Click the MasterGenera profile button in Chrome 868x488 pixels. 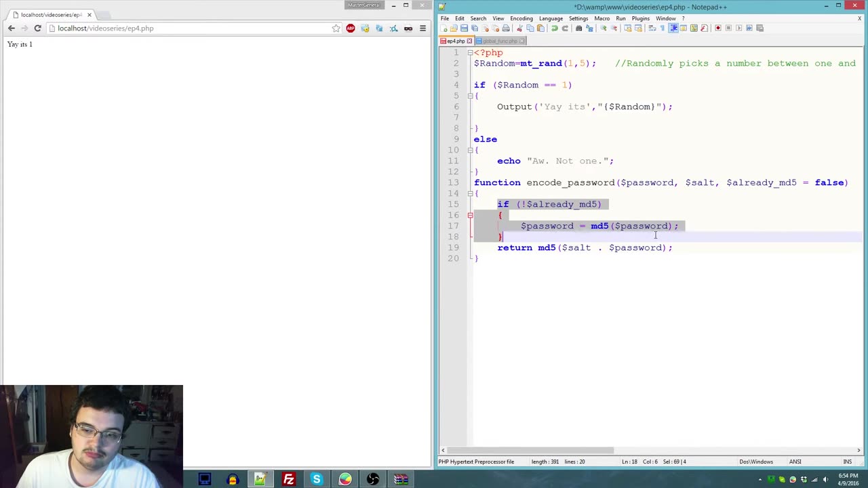pos(363,5)
